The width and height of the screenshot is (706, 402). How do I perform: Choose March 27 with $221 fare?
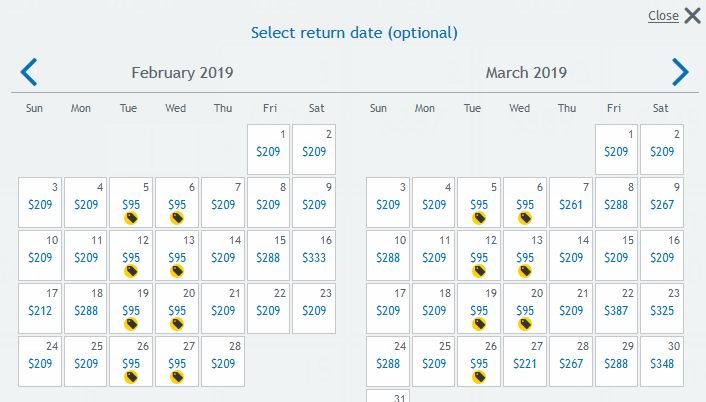click(x=525, y=361)
